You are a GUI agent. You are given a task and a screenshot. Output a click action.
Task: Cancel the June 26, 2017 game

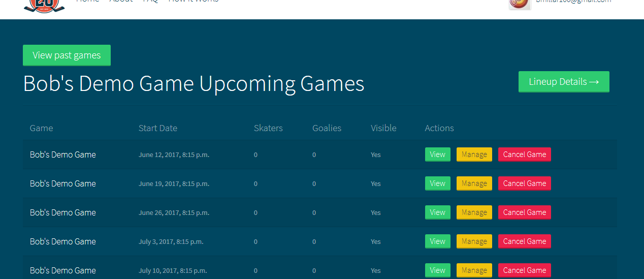[x=524, y=212]
